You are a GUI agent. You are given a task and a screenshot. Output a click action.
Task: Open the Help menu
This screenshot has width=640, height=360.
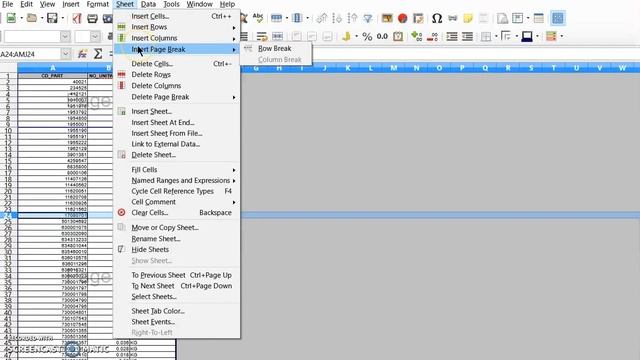pos(227,4)
